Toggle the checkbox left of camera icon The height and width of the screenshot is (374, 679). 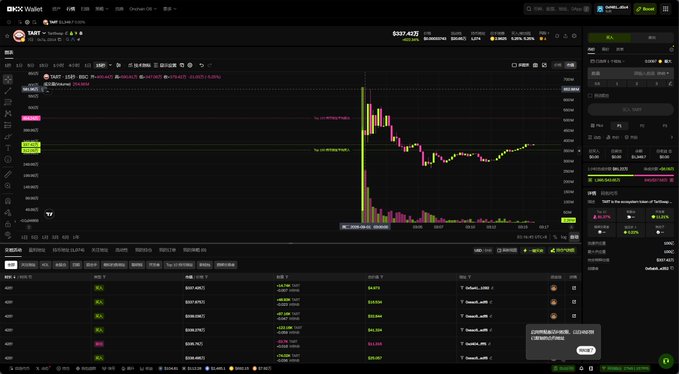pyautogui.click(x=514, y=65)
